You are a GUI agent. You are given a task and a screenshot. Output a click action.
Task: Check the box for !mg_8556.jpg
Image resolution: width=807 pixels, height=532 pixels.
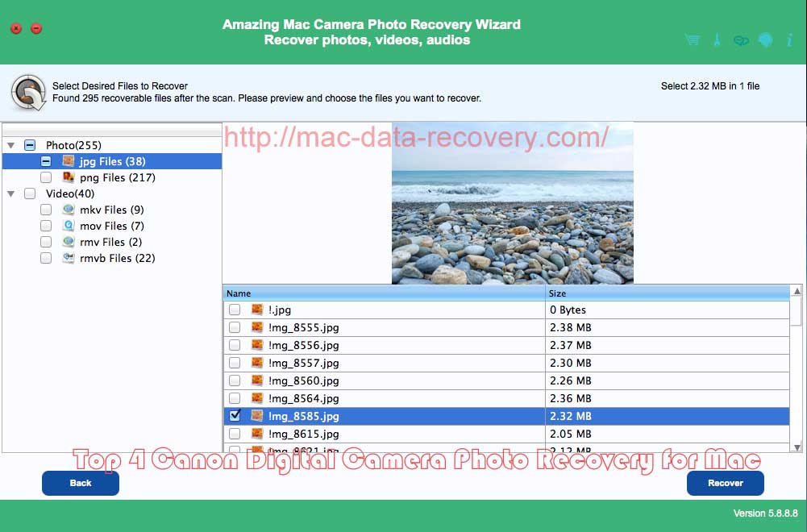(235, 345)
